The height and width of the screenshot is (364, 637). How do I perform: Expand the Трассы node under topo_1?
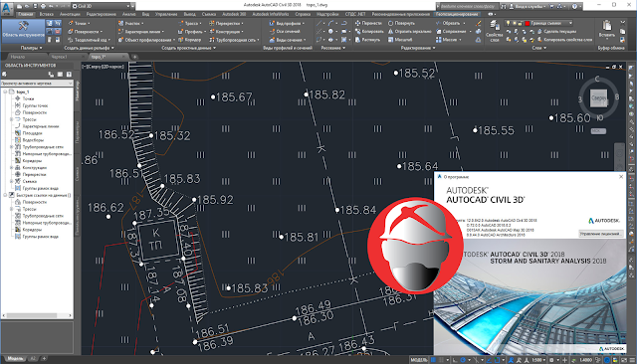pyautogui.click(x=11, y=119)
